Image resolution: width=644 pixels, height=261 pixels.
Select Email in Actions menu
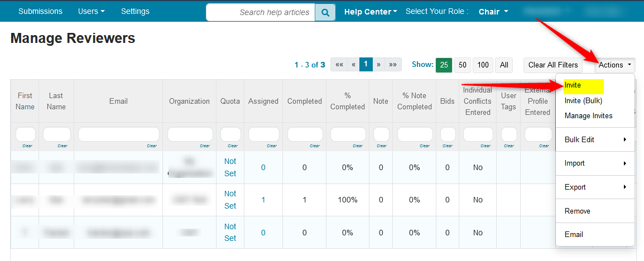pyautogui.click(x=574, y=235)
